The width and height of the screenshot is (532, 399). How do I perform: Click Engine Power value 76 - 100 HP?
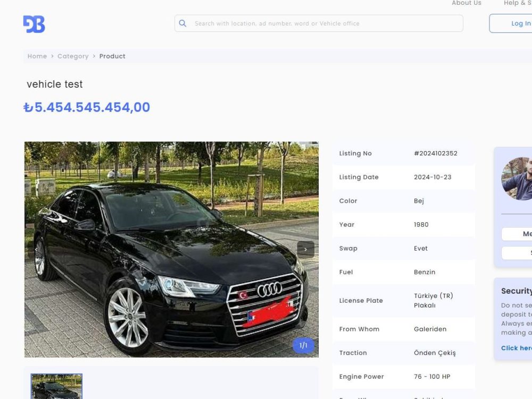pyautogui.click(x=432, y=377)
